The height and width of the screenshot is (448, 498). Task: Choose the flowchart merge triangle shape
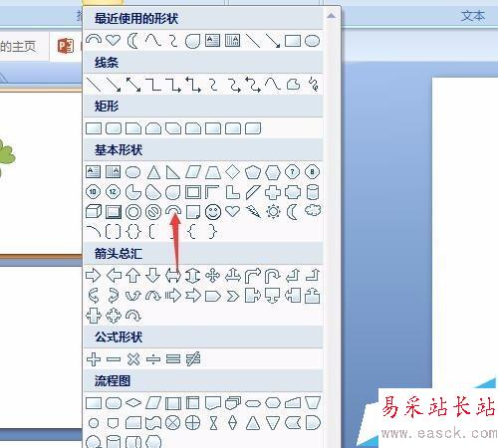(x=273, y=423)
